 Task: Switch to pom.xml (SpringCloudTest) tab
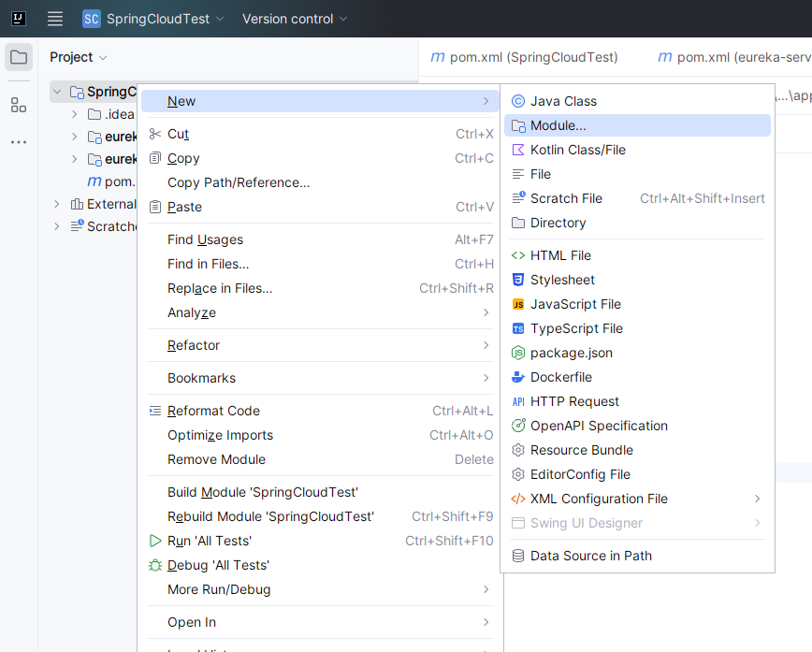(x=525, y=57)
